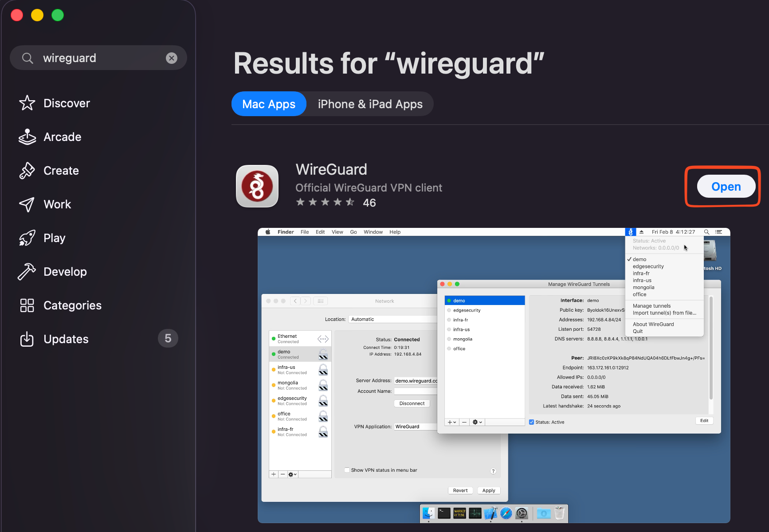Open the WireGuard app title link
Screen dimensions: 769x532
pos(331,169)
